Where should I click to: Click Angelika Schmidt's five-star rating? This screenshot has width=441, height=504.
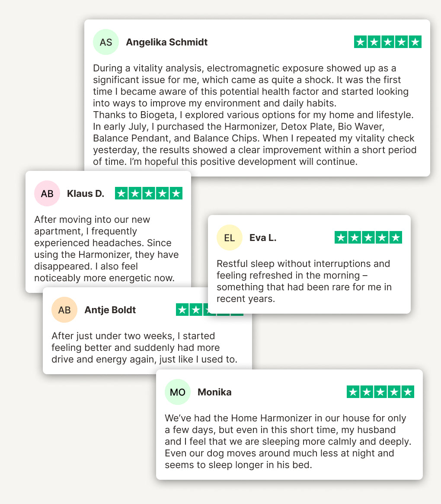click(x=387, y=42)
